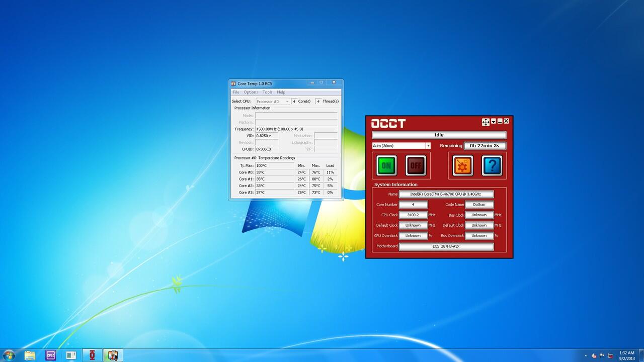
Task: Open the volume speaker tray icon
Action: [594, 356]
